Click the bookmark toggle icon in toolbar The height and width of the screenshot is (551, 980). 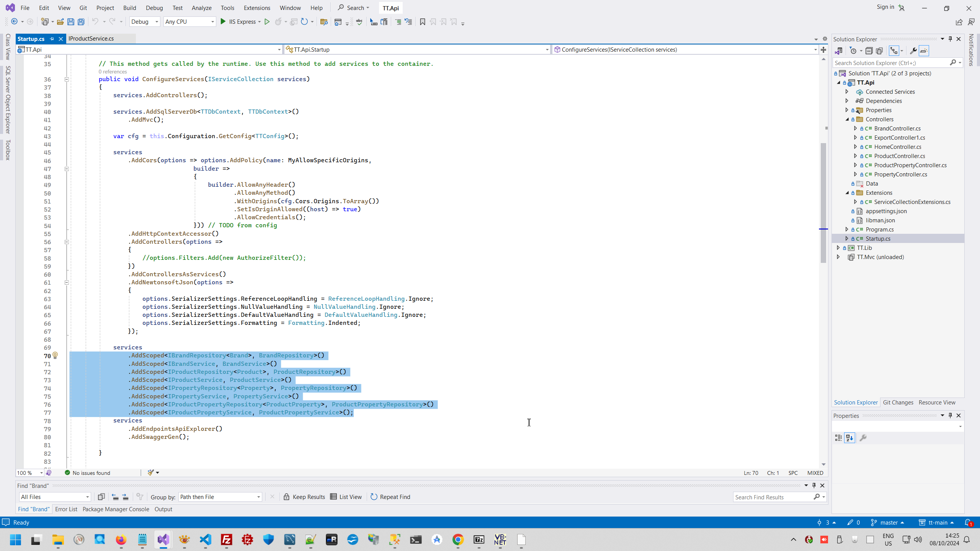(x=422, y=22)
